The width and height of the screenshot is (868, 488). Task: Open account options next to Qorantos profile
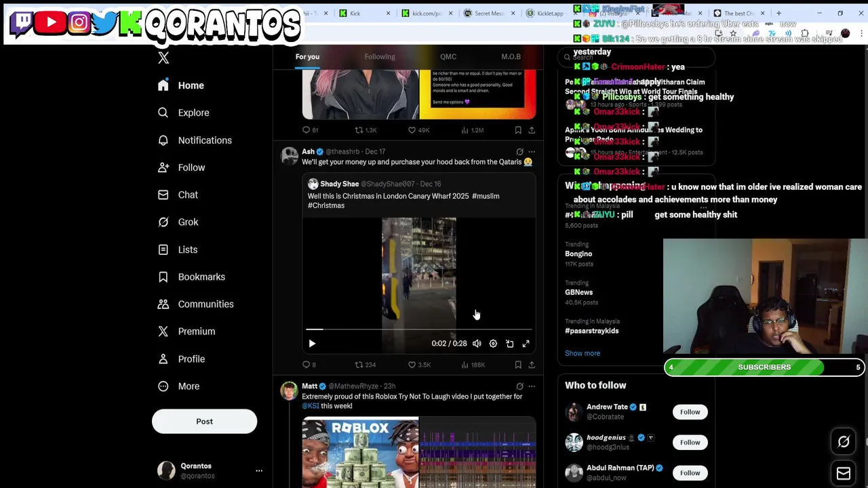pyautogui.click(x=258, y=470)
